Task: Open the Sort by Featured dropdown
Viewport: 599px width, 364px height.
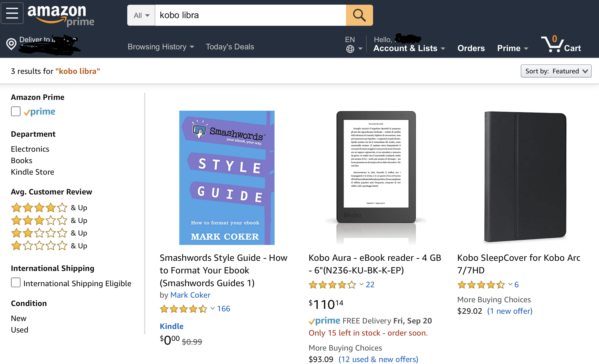Action: pyautogui.click(x=556, y=71)
